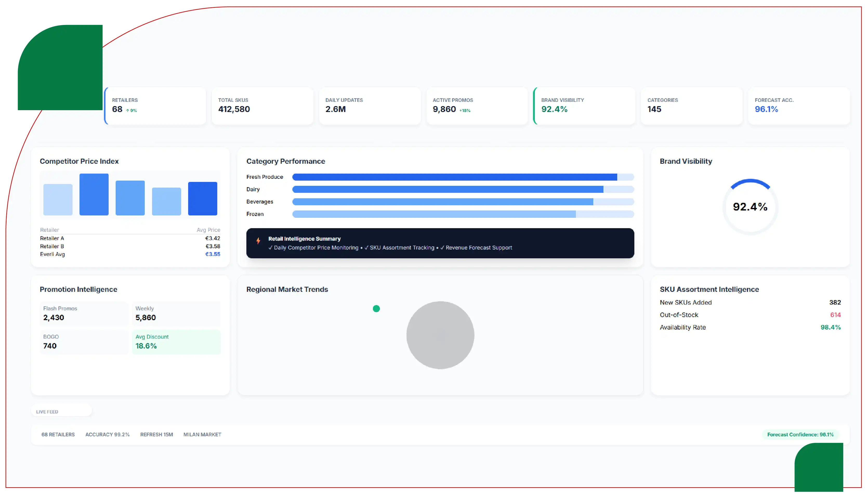Open the Avg Discount 18.6% tile

(x=176, y=342)
